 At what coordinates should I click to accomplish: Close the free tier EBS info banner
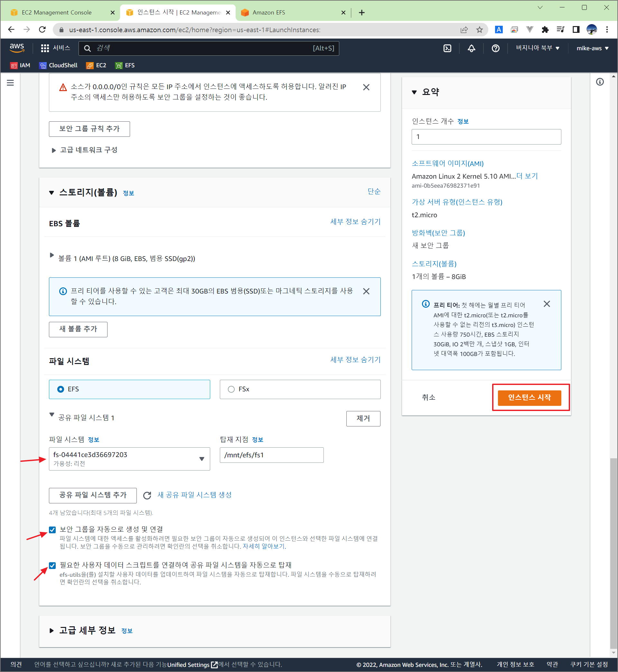(x=366, y=291)
